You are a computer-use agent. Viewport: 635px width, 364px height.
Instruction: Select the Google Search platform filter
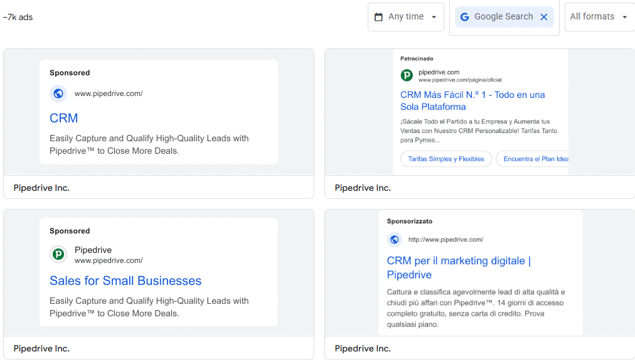click(x=503, y=17)
